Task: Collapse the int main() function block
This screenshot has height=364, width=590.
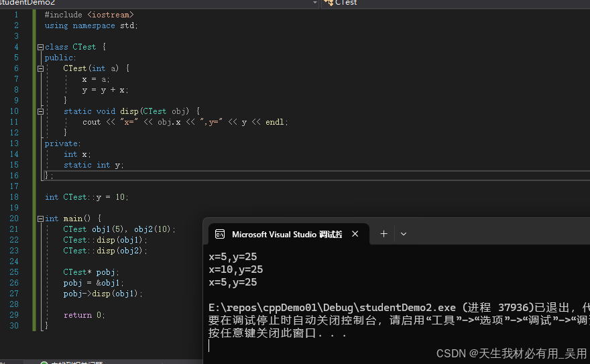Action: tap(40, 219)
